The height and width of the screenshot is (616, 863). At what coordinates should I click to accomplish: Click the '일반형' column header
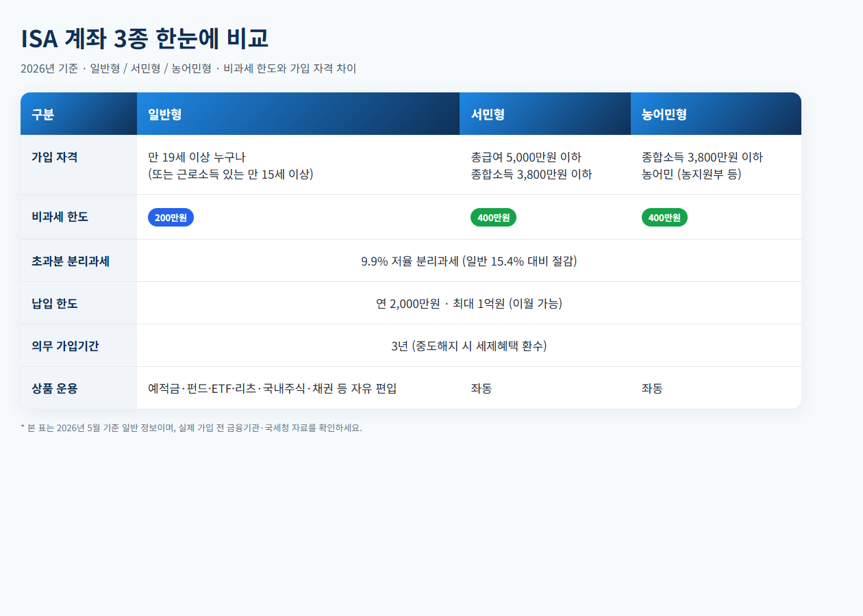298,114
